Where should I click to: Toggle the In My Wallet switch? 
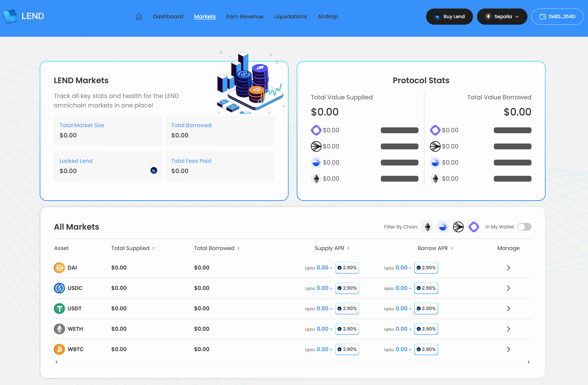tap(524, 227)
